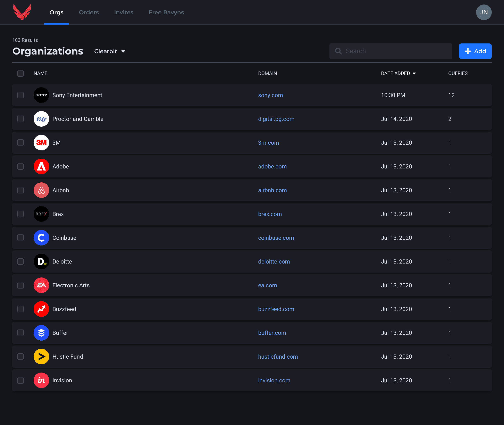This screenshot has height=425, width=504.
Task: Click the Coinbase logo icon
Action: tap(41, 238)
